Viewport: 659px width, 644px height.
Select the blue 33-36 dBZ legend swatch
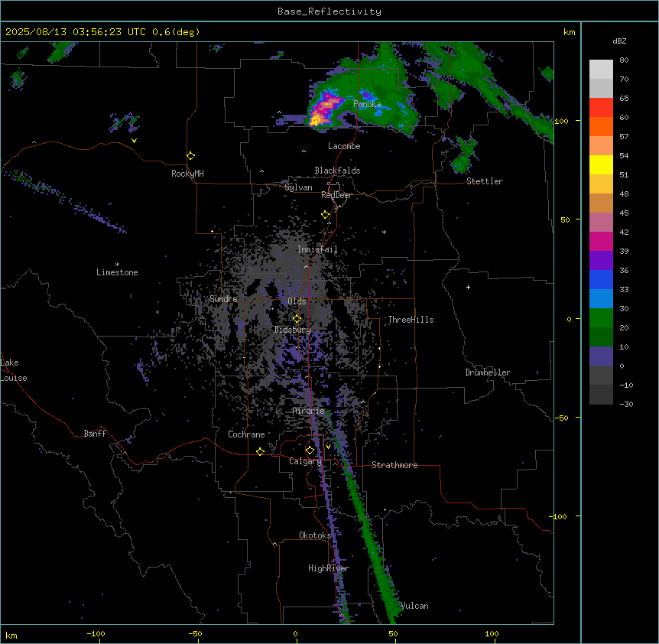point(601,279)
